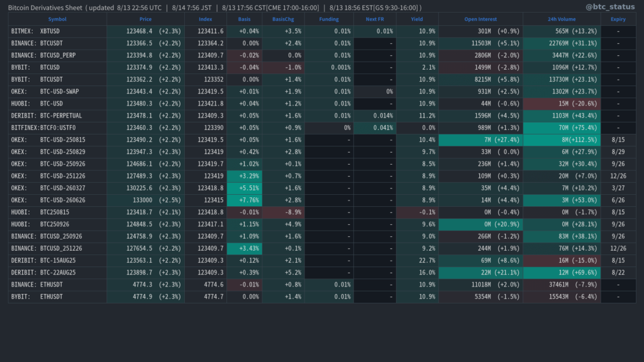Click the 15M (-20.6%) volume cell

coord(562,104)
